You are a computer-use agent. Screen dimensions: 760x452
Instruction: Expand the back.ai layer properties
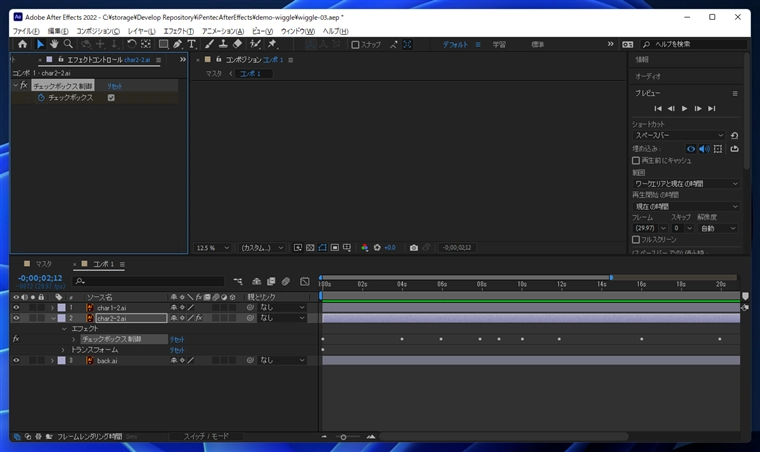click(52, 360)
